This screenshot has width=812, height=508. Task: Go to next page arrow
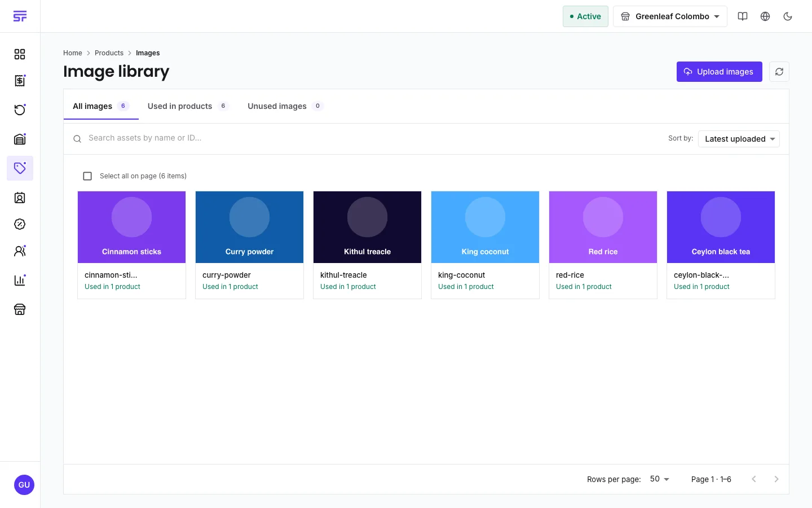point(776,479)
